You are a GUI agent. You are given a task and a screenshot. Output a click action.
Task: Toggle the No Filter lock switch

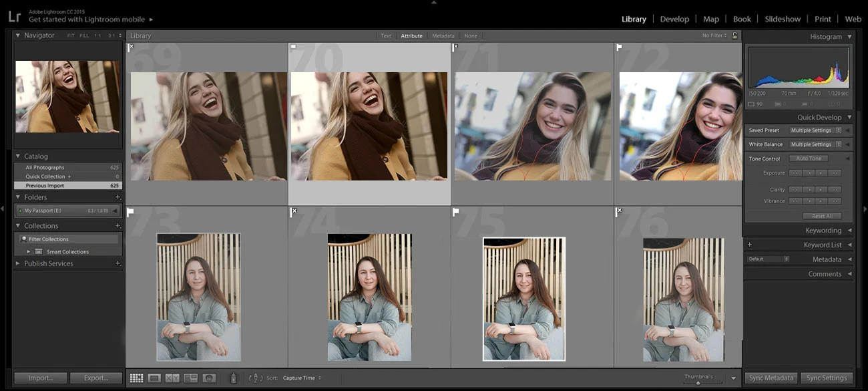click(734, 35)
